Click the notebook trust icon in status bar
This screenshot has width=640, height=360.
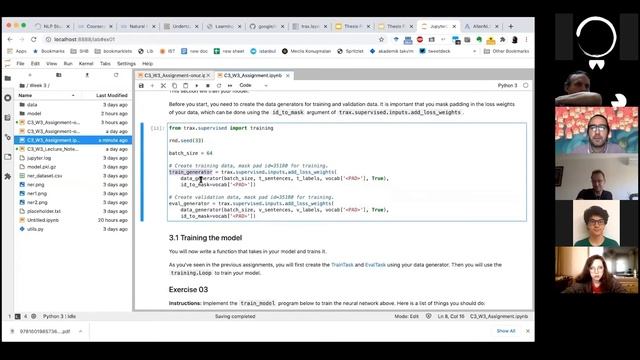[428, 316]
